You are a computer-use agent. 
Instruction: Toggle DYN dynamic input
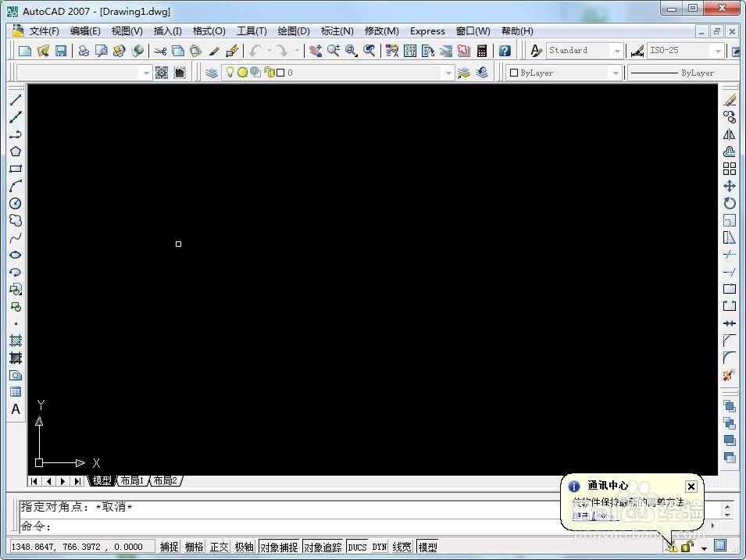379,547
